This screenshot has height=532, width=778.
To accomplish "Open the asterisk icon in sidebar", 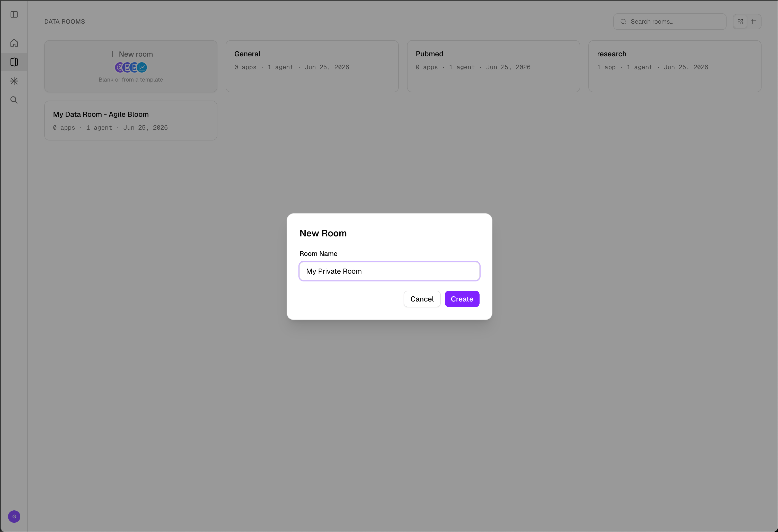I will (x=14, y=81).
